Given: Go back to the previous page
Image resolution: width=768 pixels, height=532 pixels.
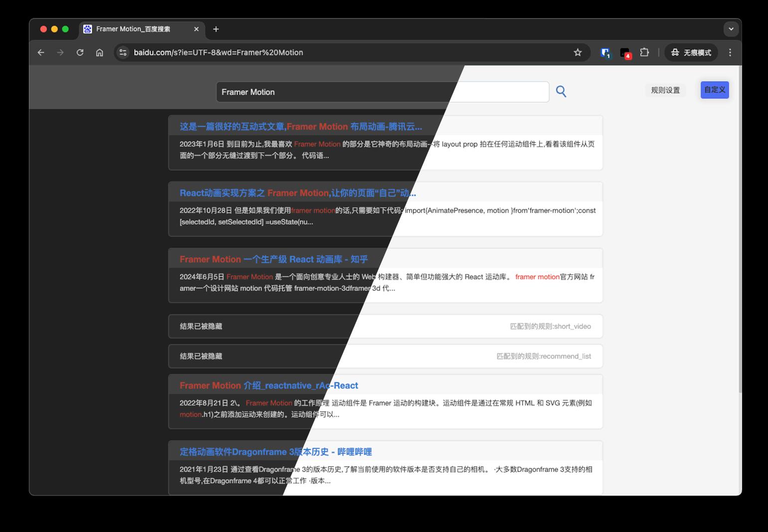Looking at the screenshot, I should [x=41, y=52].
